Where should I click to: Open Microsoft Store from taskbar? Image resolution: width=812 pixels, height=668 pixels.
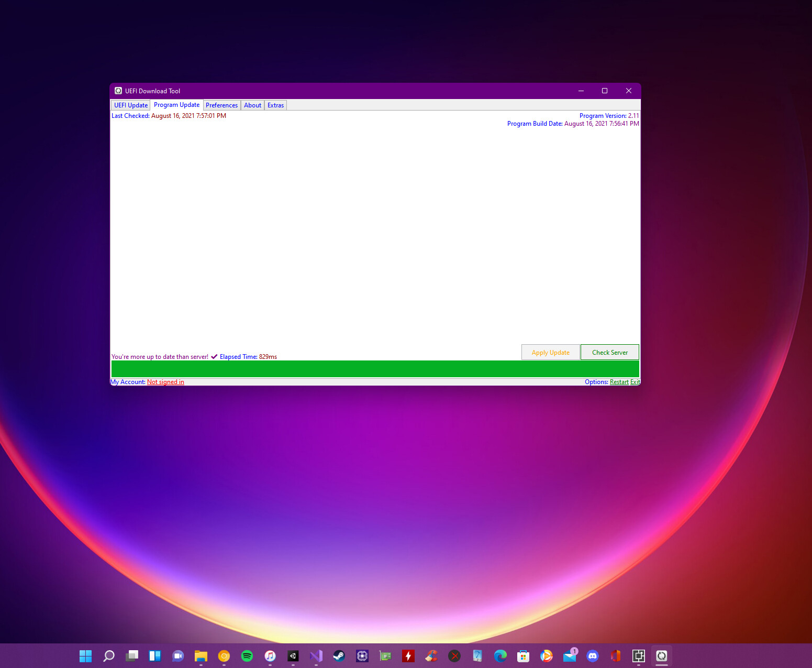point(524,656)
